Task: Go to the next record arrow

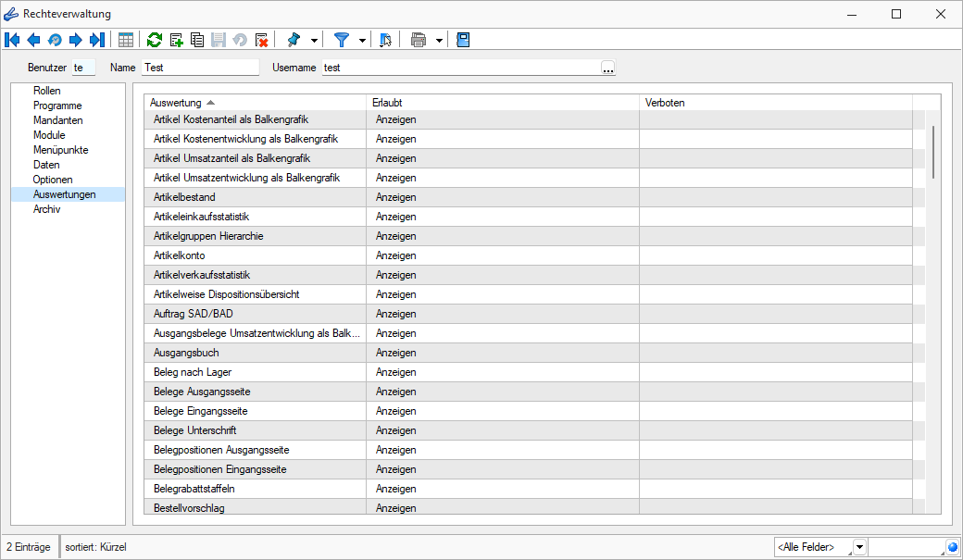Action: [x=75, y=40]
